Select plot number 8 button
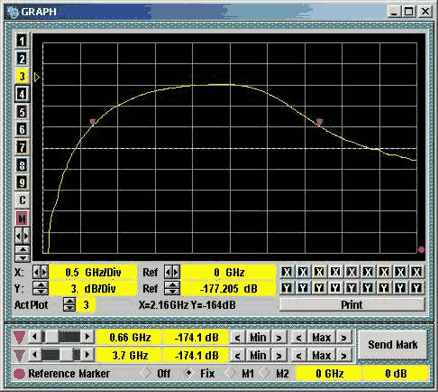The height and width of the screenshot is (392, 438). pos(22,165)
